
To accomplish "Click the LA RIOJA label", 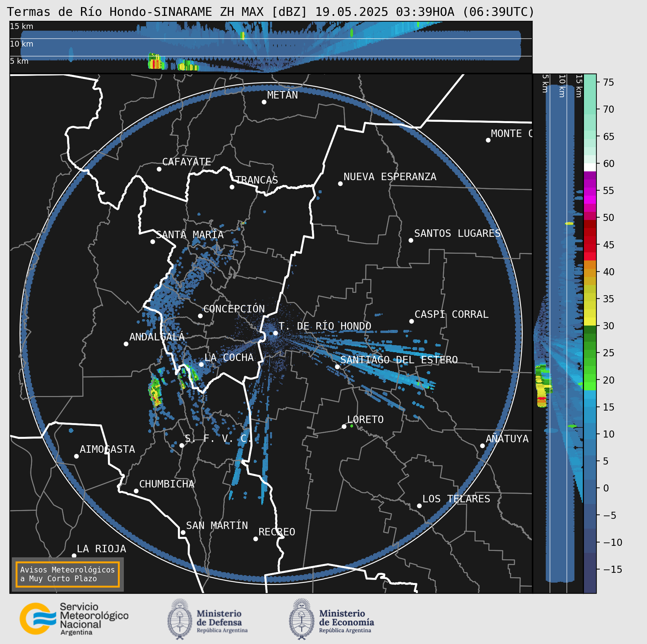I will click(x=102, y=549).
